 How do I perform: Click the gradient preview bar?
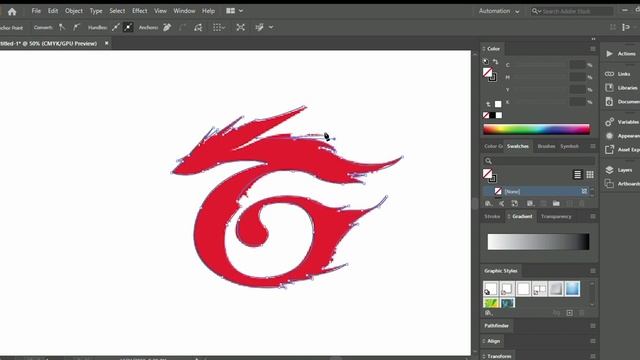tap(538, 242)
